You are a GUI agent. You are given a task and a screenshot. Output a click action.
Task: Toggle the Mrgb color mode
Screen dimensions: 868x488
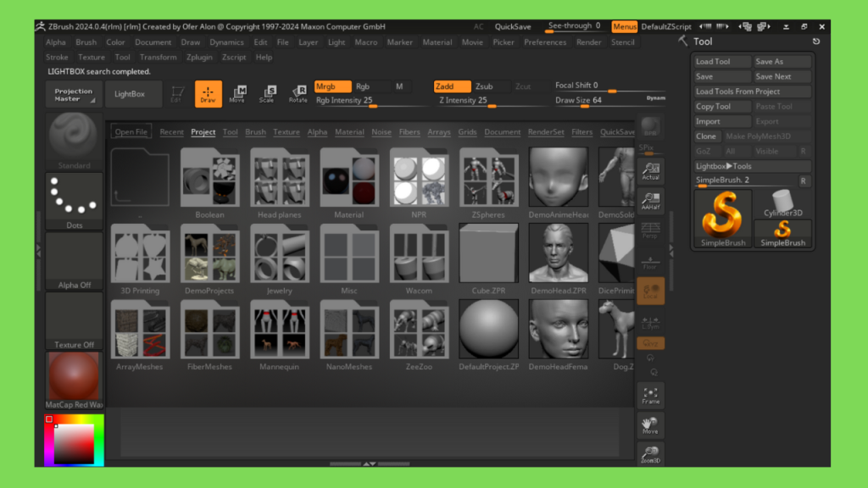pos(331,86)
